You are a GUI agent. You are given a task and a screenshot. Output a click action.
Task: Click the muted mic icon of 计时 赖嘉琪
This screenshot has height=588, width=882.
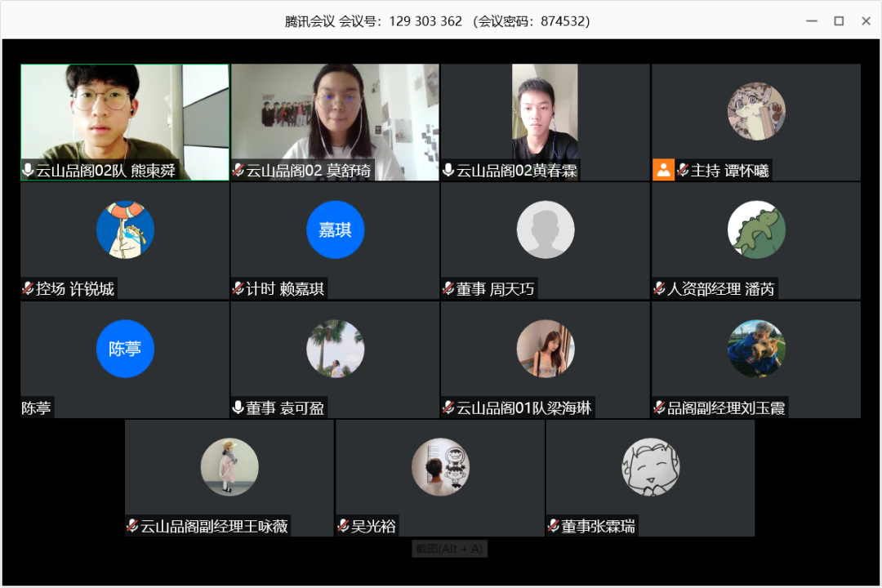[238, 288]
